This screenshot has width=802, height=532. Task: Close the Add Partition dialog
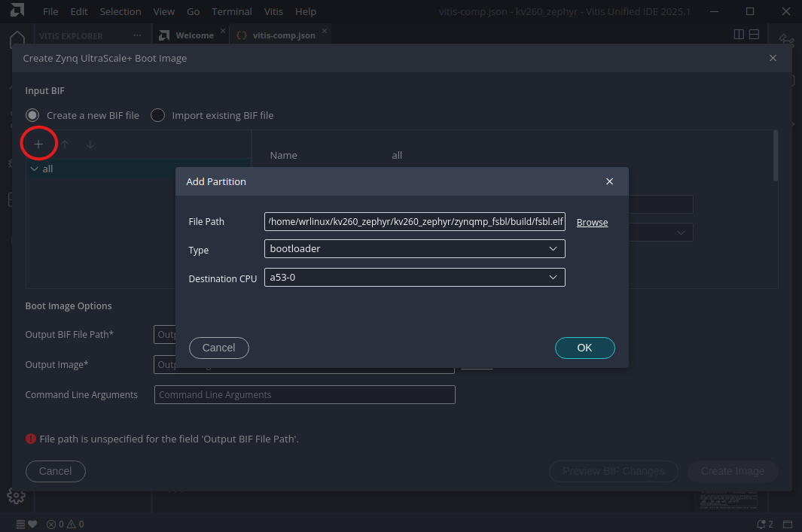[609, 181]
